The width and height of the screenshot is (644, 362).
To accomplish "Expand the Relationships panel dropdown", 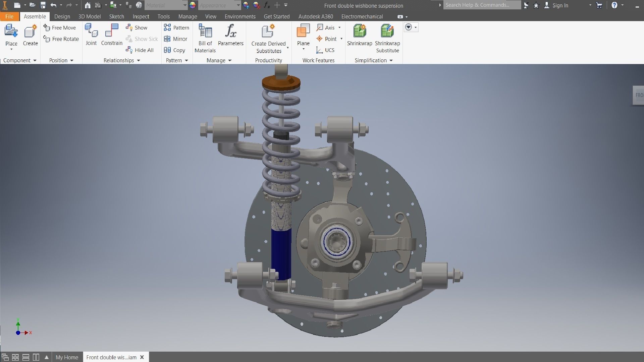I will pyautogui.click(x=139, y=60).
